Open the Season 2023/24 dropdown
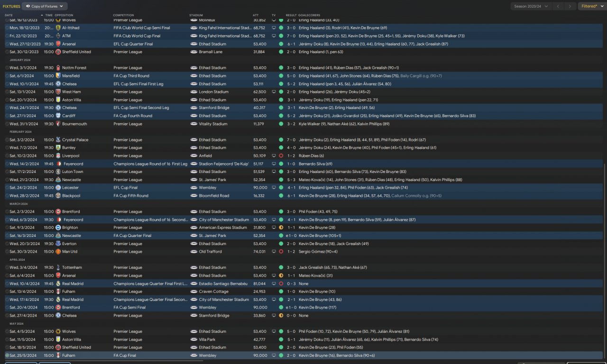The height and width of the screenshot is (364, 607). tap(531, 6)
